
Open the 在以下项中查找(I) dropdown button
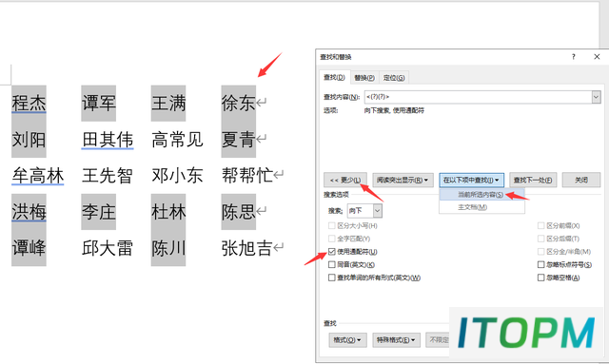pyautogui.click(x=472, y=180)
